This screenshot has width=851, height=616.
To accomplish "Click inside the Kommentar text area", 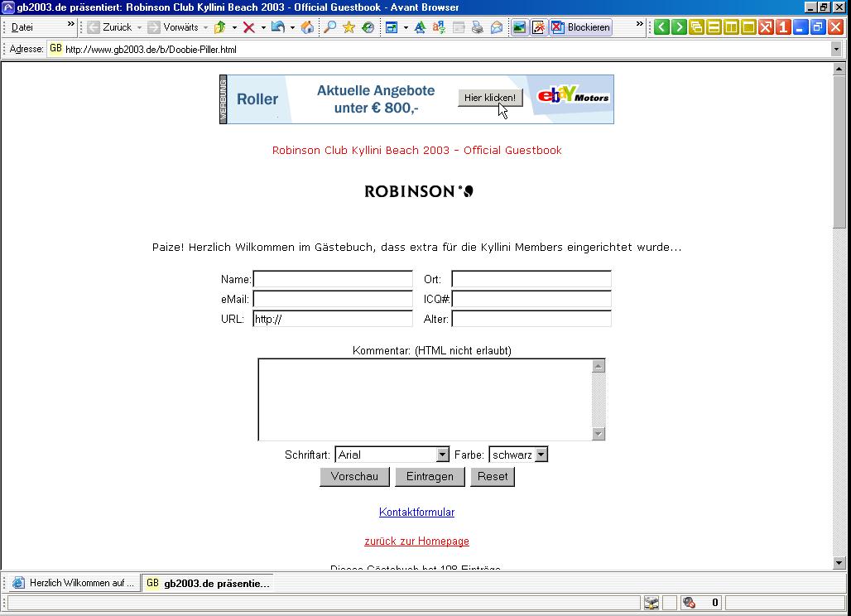I will [x=425, y=399].
